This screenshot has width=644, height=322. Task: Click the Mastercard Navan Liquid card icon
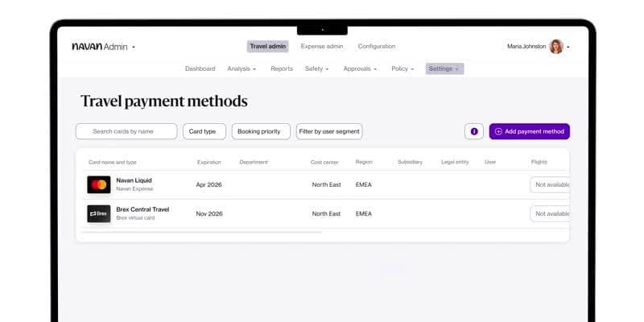(99, 184)
